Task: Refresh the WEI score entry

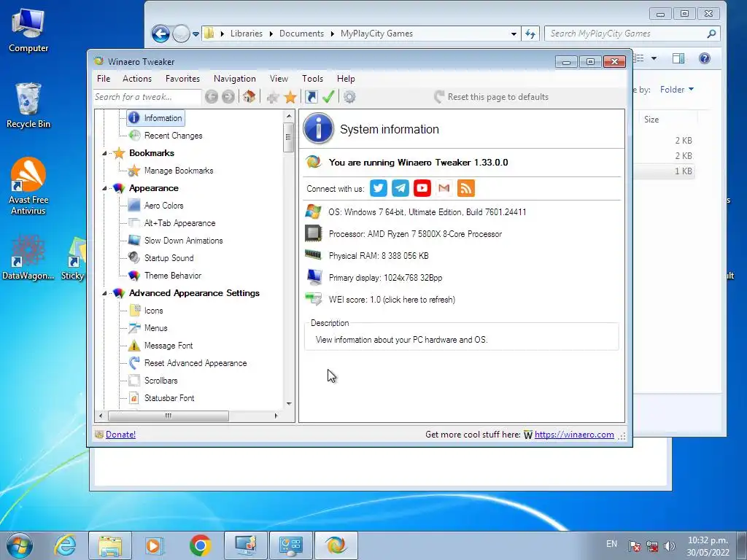Action: 392,300
